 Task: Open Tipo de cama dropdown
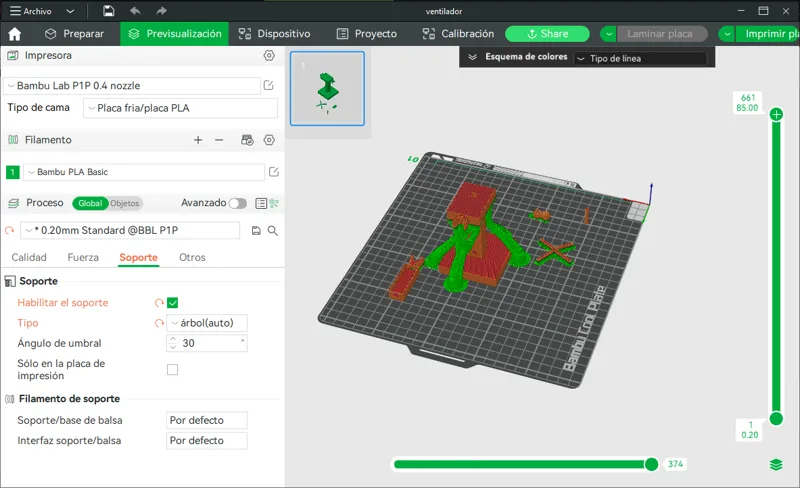pyautogui.click(x=181, y=108)
